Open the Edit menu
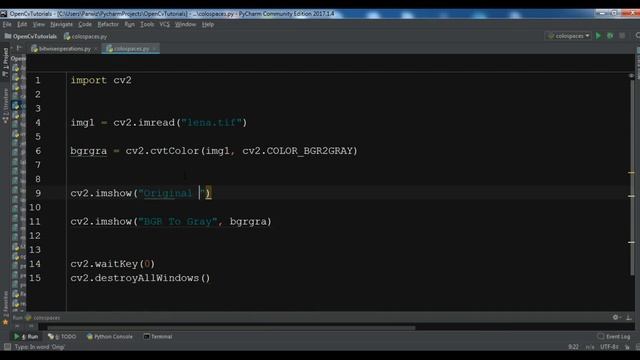640x360 pixels. tap(22, 24)
